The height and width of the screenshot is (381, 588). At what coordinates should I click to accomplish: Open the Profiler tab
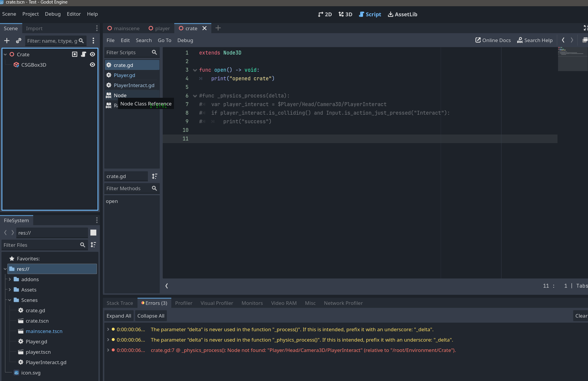pyautogui.click(x=184, y=303)
